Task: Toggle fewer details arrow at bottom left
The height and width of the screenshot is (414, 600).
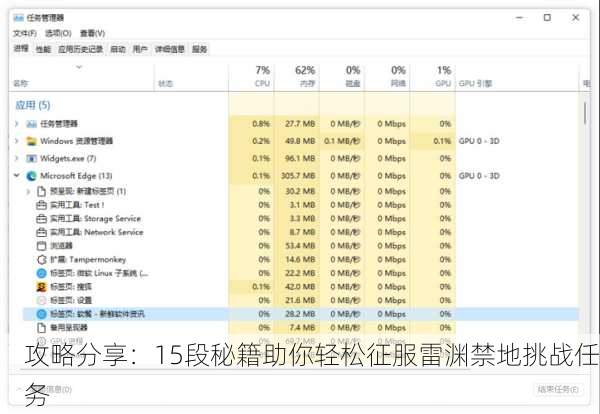Action: 19,390
